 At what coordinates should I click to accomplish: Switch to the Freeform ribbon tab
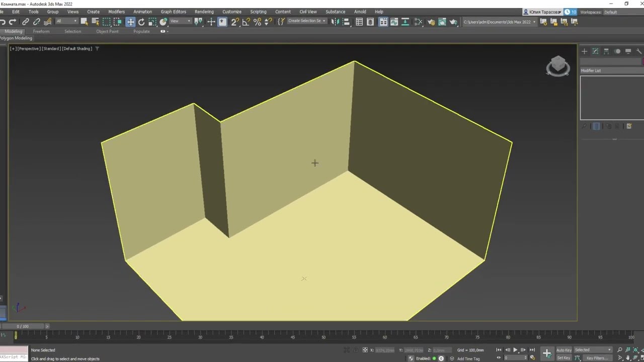point(41,31)
